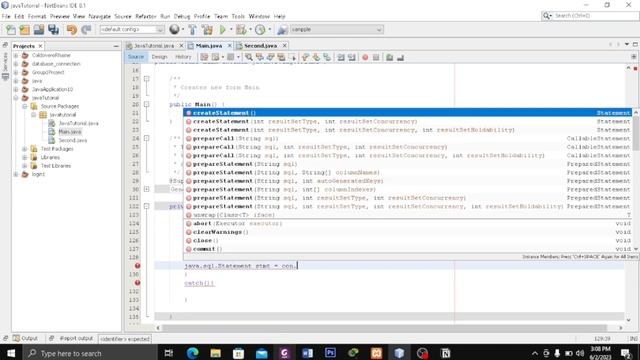
Task: Expand the database_connection project node
Action: [x=16, y=64]
